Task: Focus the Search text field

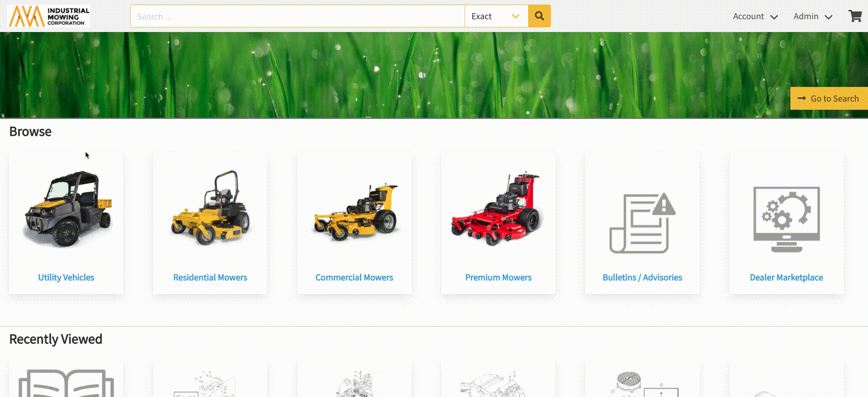Action: click(297, 16)
